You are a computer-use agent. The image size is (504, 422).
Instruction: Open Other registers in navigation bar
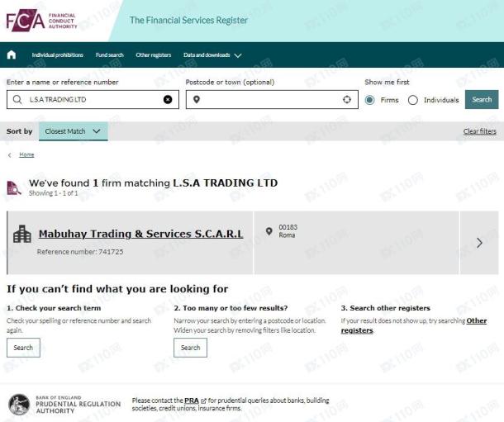(154, 55)
